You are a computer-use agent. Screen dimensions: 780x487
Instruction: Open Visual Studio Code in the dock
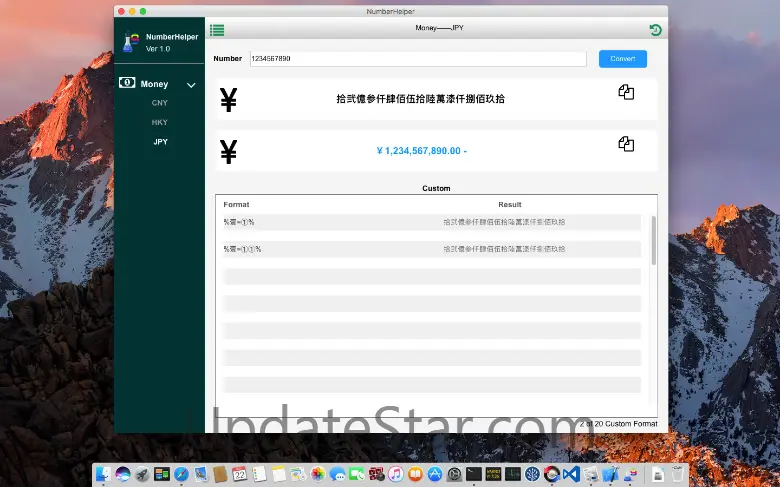(x=570, y=474)
